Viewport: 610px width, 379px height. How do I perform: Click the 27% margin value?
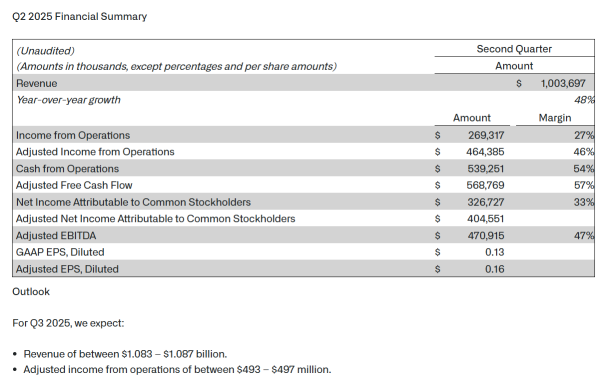[584, 135]
